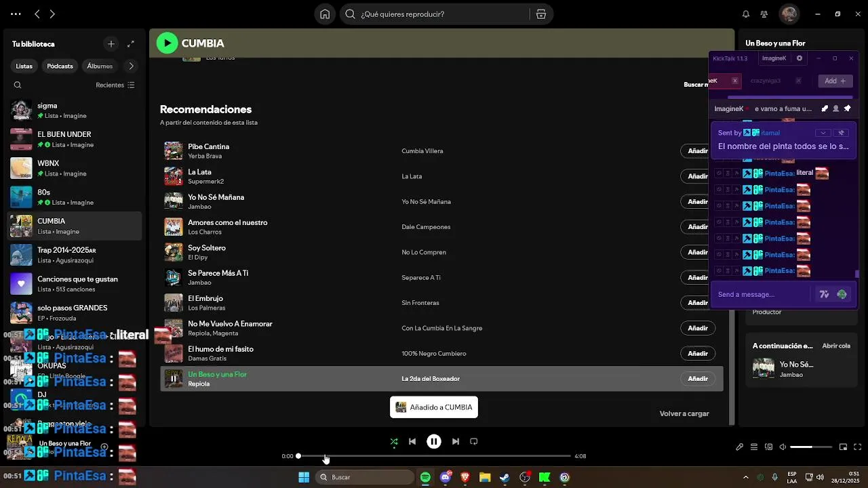
Task: Add El humo de mi fasito via Añadir
Action: pos(698,353)
